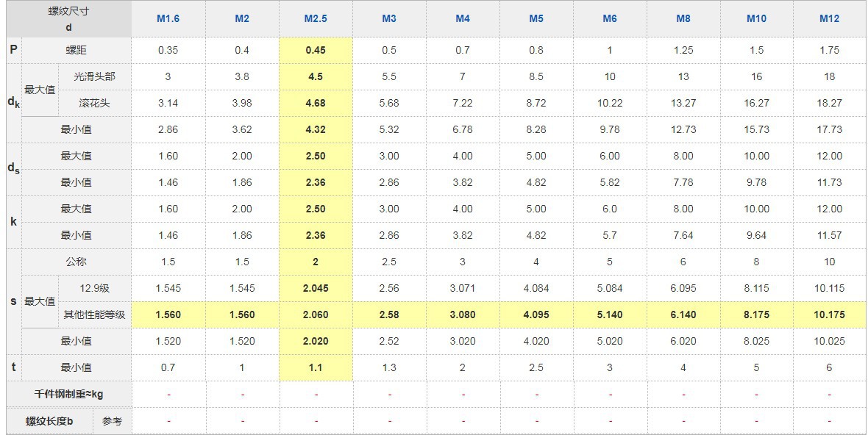The height and width of the screenshot is (435, 868).
Task: Click the 公称 row label
Action: (x=77, y=262)
